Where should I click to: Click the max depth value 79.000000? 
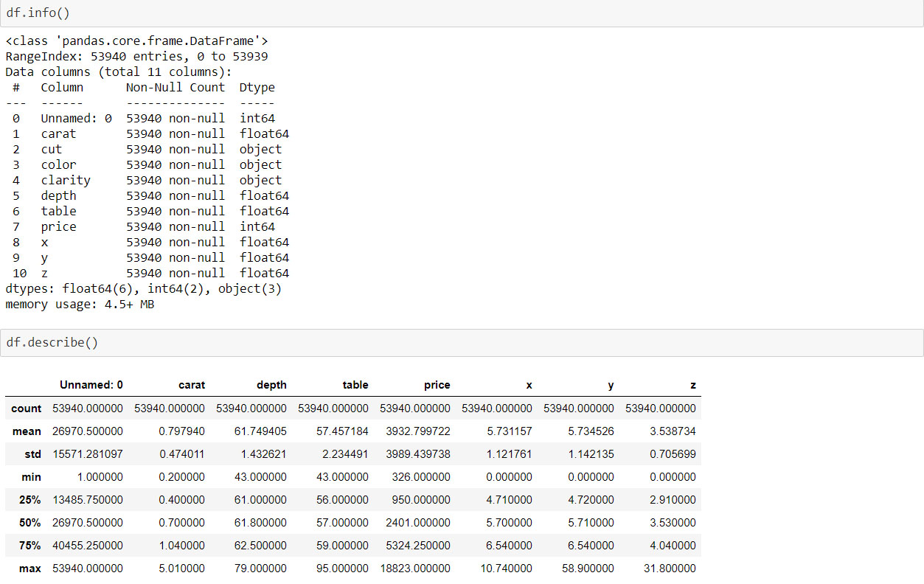click(x=260, y=568)
